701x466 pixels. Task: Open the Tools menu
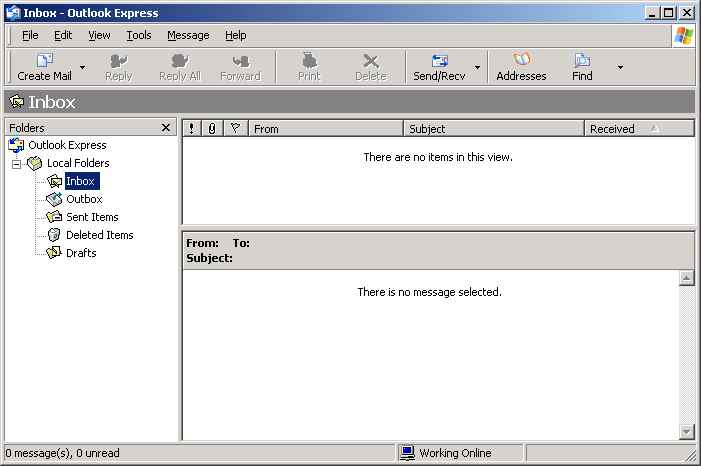(x=139, y=35)
